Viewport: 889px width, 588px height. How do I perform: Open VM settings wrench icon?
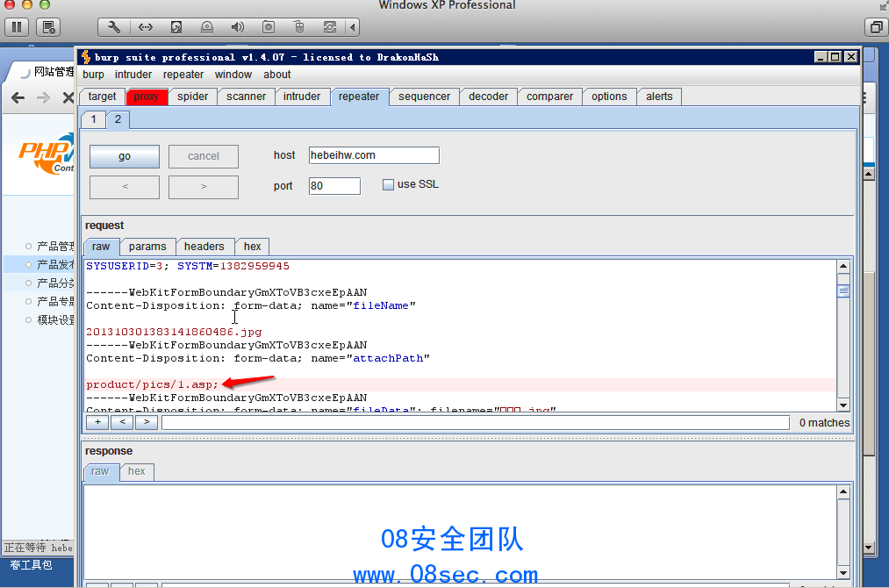114,27
